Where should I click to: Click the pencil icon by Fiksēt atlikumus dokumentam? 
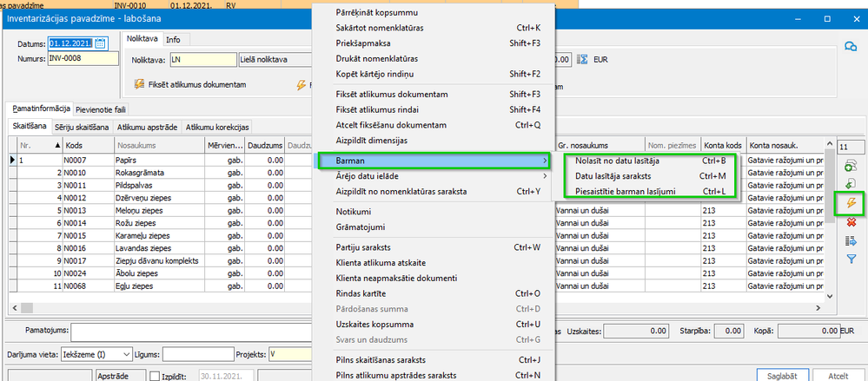140,85
